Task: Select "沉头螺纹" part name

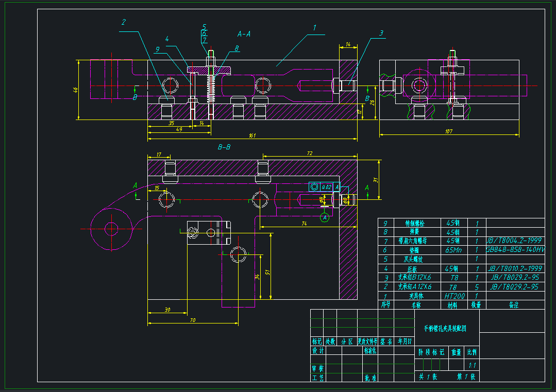Action: click(x=413, y=260)
